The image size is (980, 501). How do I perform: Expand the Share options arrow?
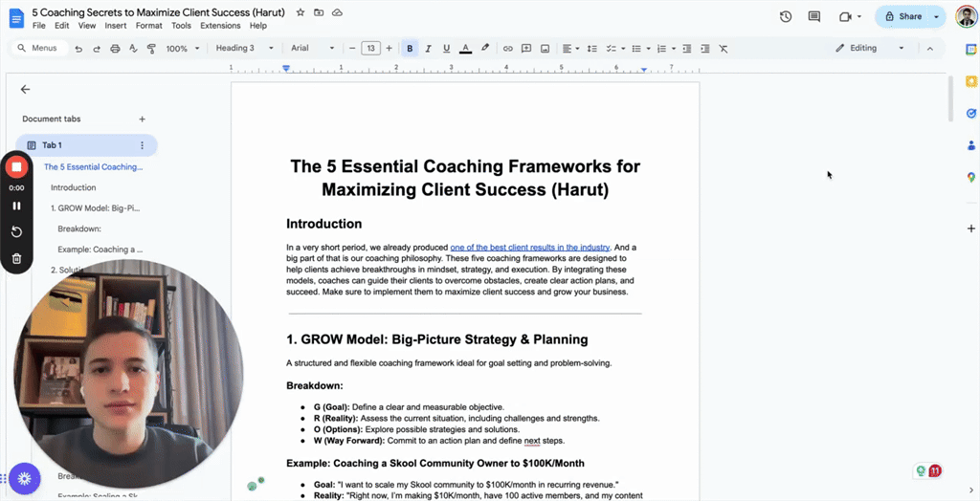[936, 17]
